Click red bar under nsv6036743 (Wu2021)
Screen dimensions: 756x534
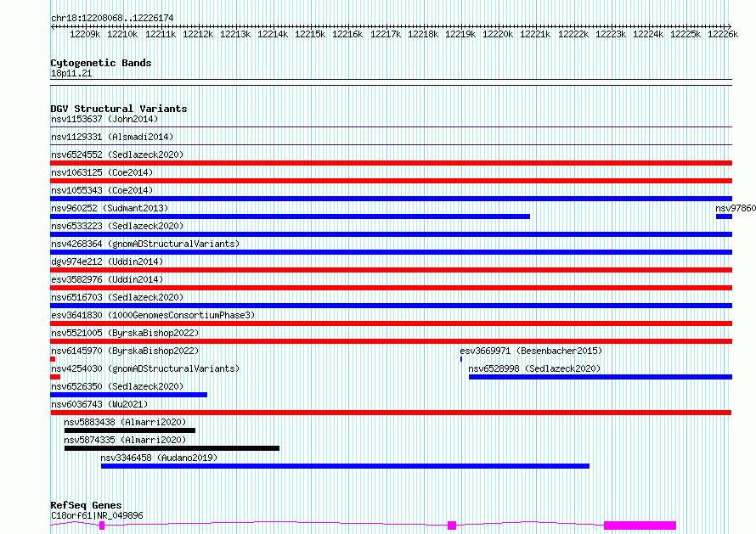[391, 413]
